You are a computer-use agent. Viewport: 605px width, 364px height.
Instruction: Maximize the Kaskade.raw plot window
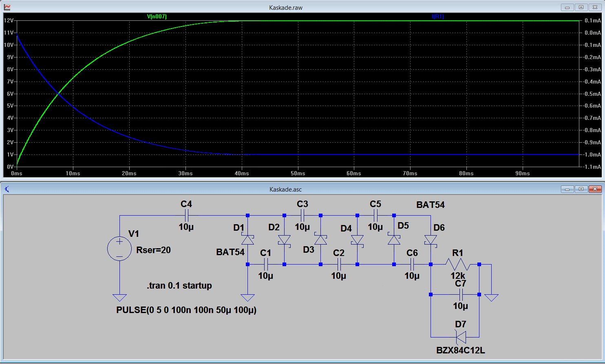[x=581, y=7]
